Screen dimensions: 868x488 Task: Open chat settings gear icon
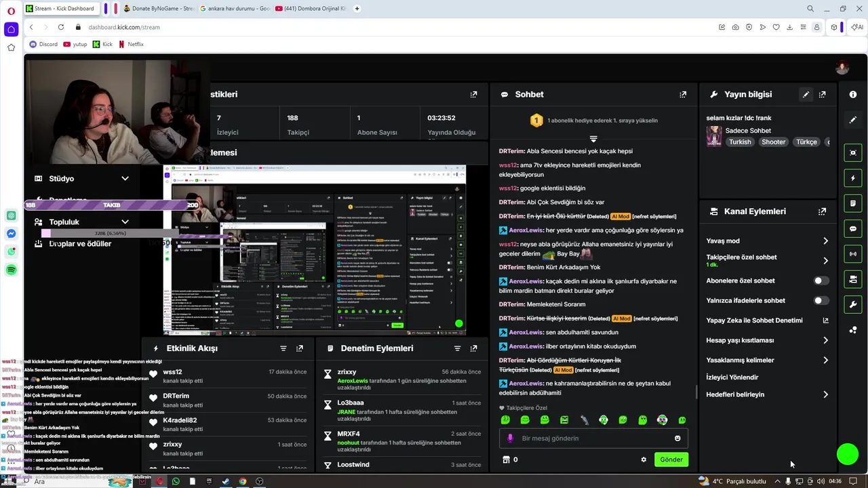(x=644, y=460)
